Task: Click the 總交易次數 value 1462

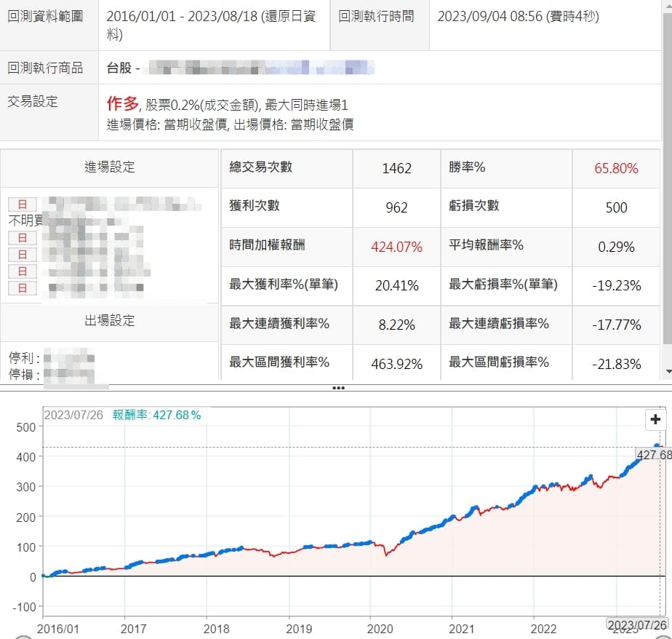Action: pyautogui.click(x=396, y=168)
